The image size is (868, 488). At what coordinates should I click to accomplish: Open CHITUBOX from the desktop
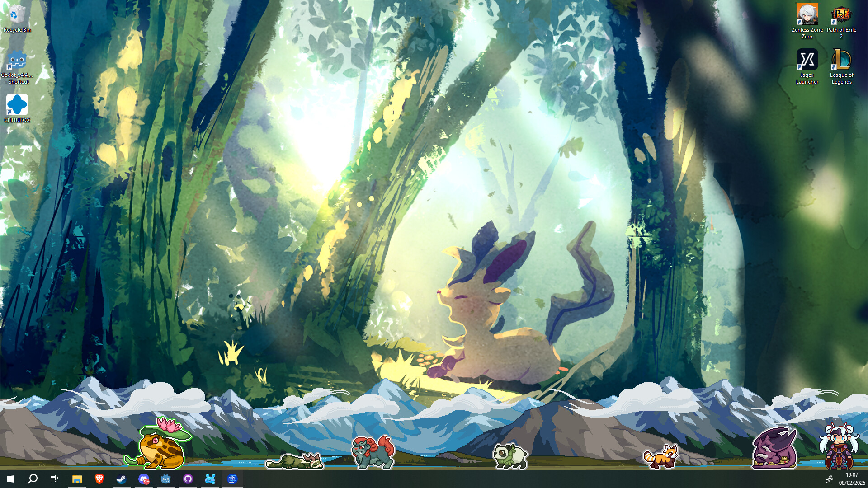click(17, 106)
